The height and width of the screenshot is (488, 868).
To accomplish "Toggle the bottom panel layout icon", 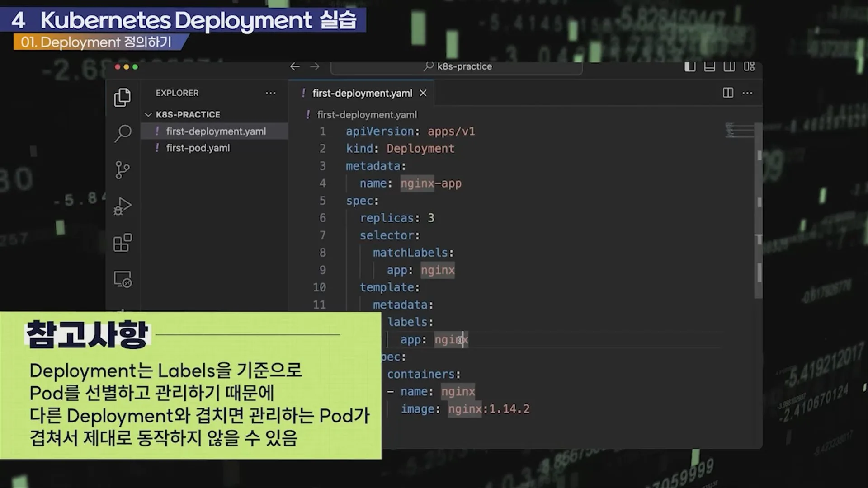I will (710, 67).
